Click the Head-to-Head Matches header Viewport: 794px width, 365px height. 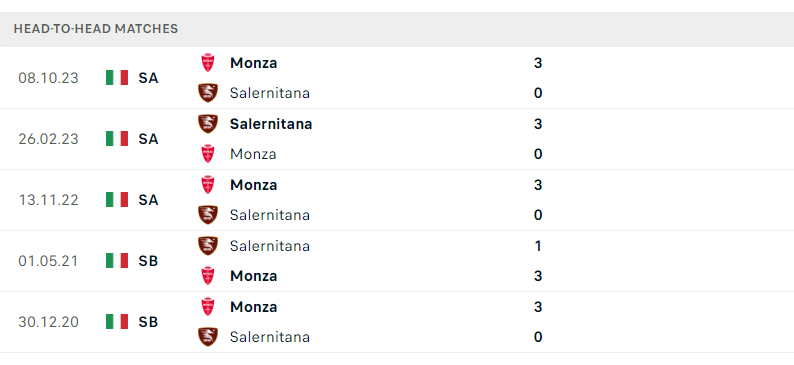(x=96, y=29)
